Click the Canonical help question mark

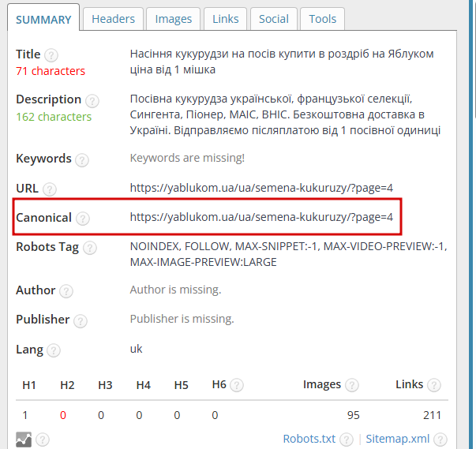coord(83,219)
